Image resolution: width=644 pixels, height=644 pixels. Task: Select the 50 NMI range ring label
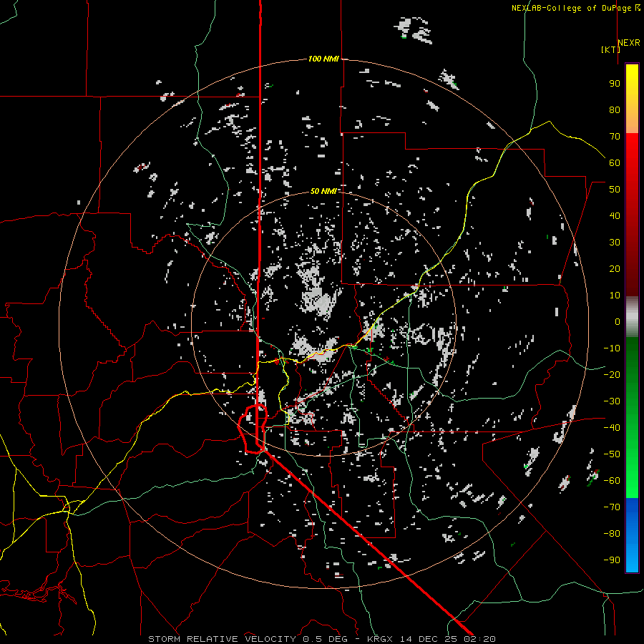(323, 191)
